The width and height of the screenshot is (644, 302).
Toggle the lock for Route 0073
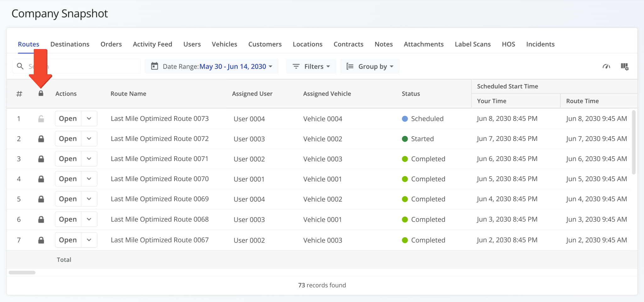point(41,119)
